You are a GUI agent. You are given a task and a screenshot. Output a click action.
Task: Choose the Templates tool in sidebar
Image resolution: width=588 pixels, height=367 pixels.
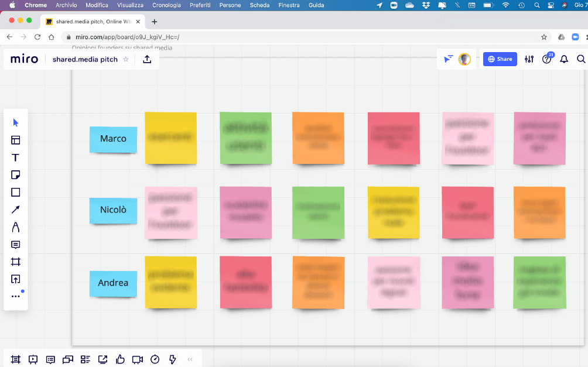click(x=16, y=140)
